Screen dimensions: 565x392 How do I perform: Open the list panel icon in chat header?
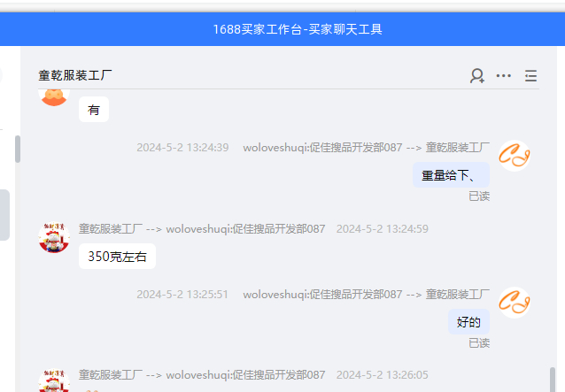coord(530,76)
